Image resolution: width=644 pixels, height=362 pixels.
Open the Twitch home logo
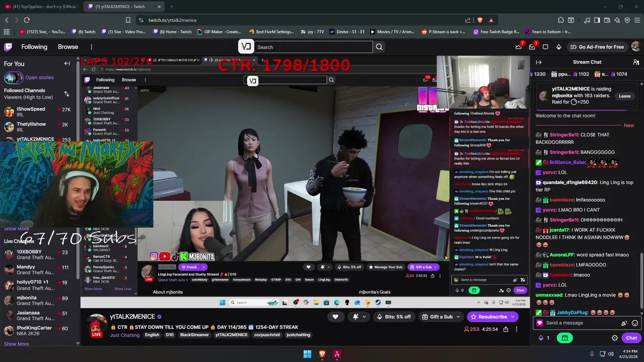click(x=8, y=47)
